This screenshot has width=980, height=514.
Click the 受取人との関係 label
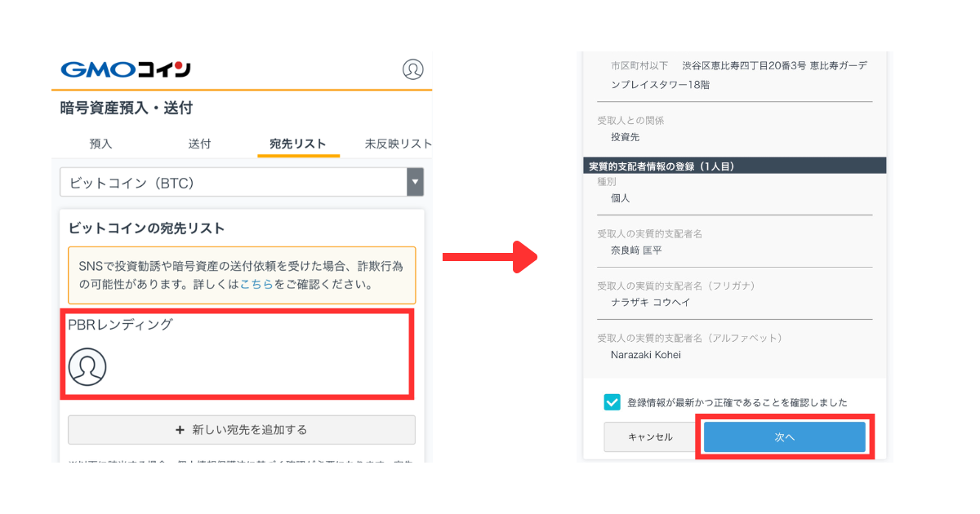pos(630,121)
